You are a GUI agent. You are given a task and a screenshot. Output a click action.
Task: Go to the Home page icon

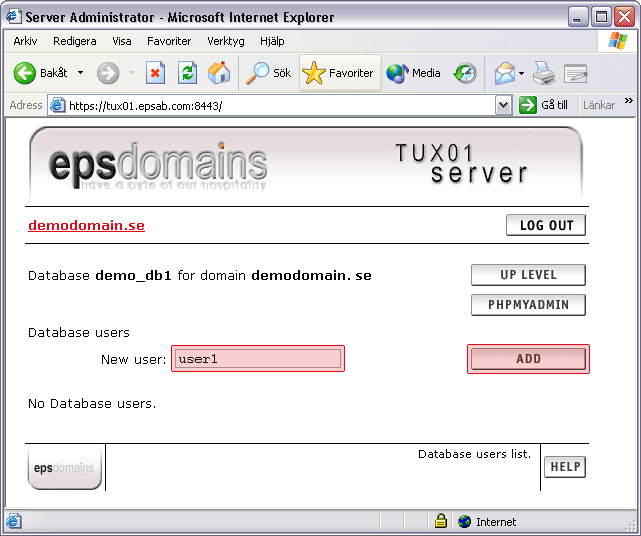tap(219, 73)
